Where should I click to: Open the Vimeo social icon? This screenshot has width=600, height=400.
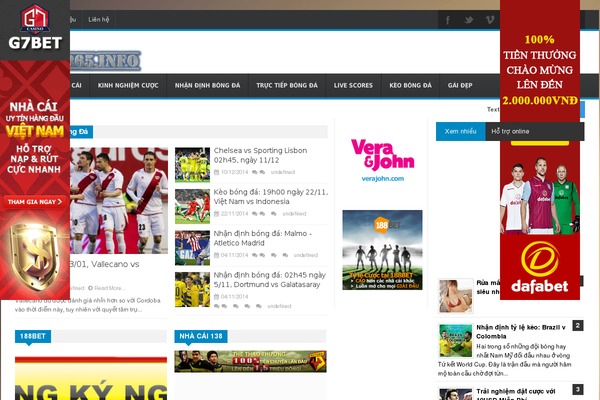489,20
